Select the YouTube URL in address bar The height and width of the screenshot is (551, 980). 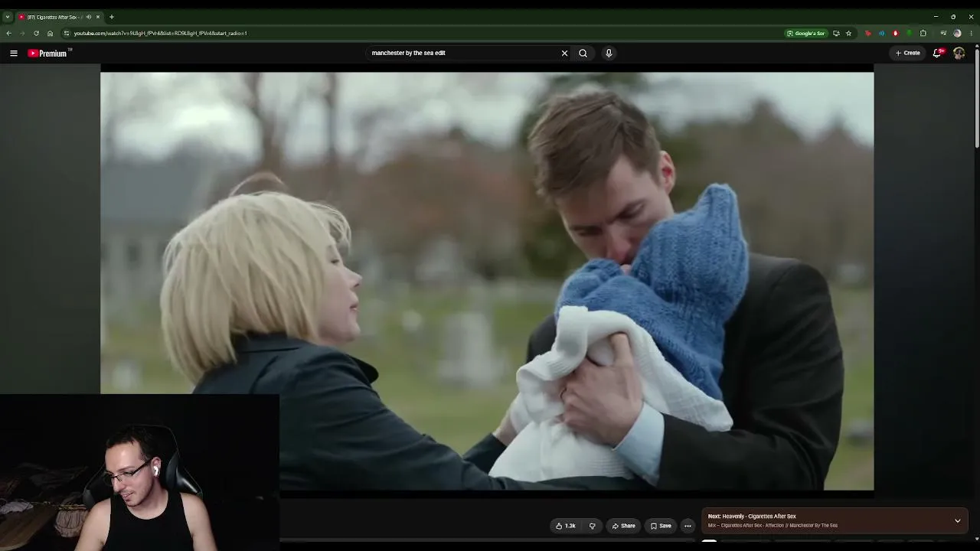click(x=161, y=33)
